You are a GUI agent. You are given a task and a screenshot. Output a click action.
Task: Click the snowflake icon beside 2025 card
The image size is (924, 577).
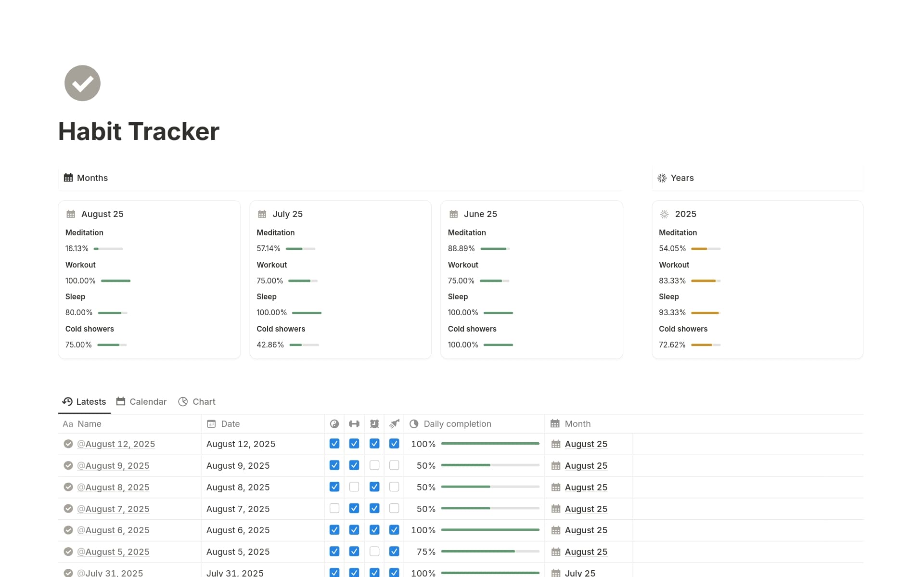coord(664,214)
